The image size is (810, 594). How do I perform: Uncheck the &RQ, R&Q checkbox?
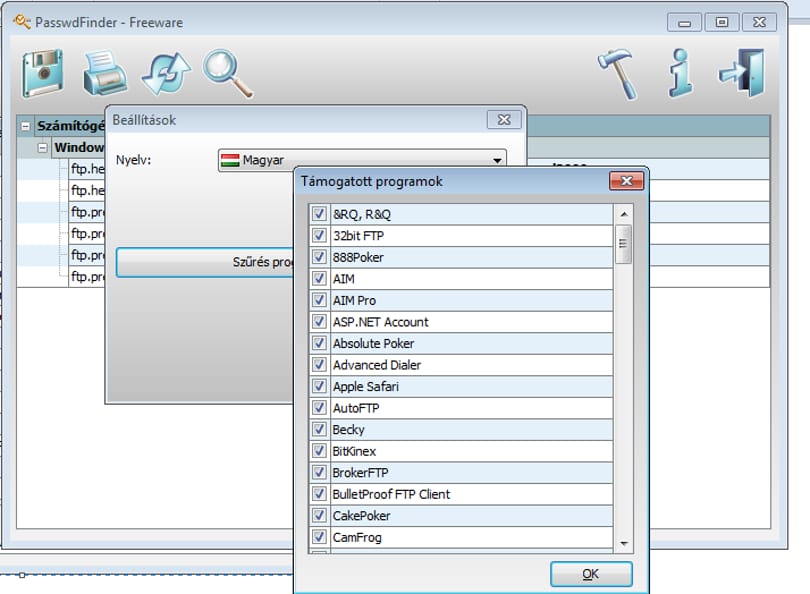tap(319, 213)
